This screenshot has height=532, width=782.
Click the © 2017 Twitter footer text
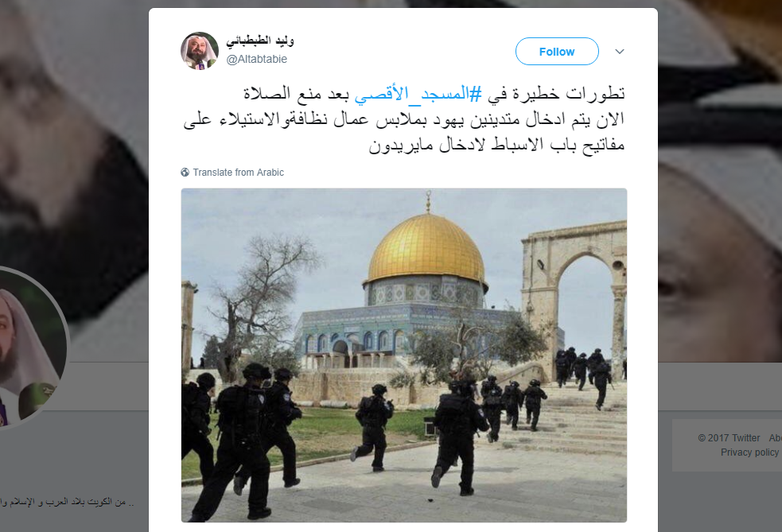pos(729,437)
